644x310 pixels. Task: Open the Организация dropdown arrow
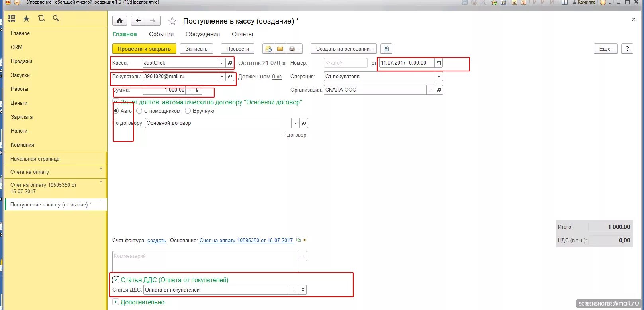pyautogui.click(x=431, y=90)
